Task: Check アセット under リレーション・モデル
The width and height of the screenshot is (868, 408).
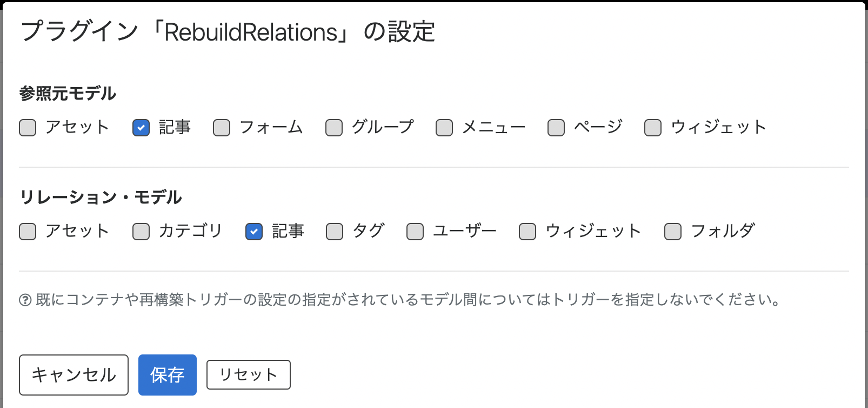Action: pyautogui.click(x=27, y=231)
